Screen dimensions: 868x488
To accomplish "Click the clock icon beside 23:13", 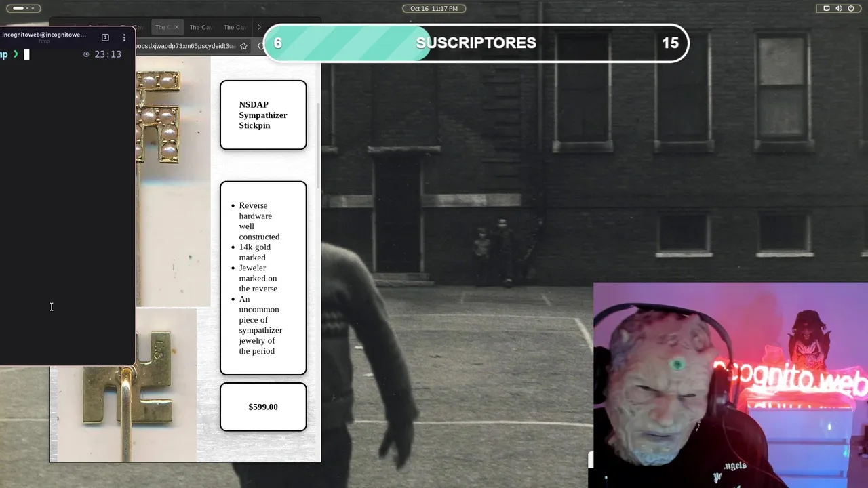I will [x=86, y=54].
